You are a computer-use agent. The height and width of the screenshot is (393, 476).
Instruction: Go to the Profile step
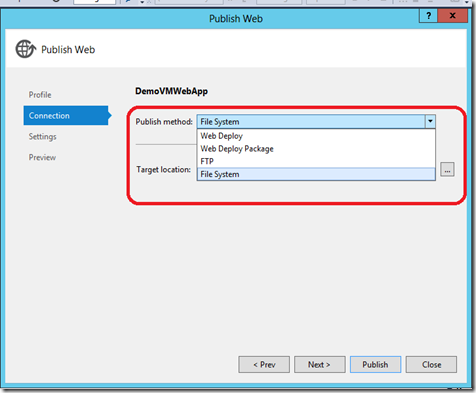click(40, 95)
